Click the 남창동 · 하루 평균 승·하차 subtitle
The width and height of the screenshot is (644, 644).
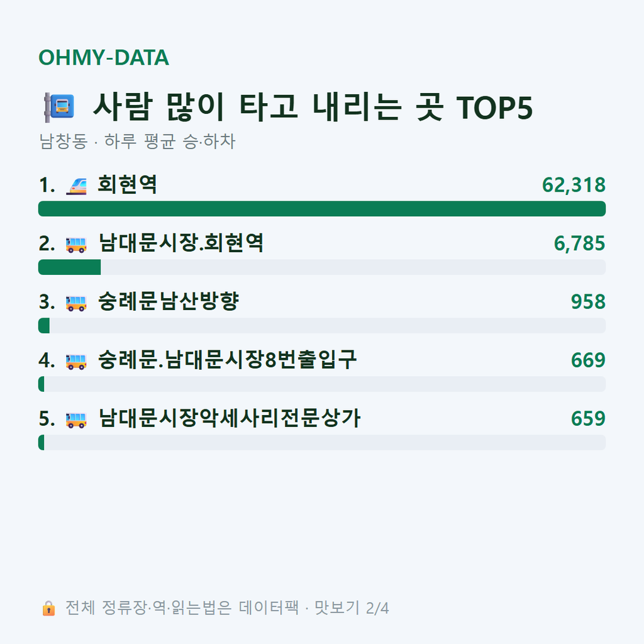(x=137, y=142)
